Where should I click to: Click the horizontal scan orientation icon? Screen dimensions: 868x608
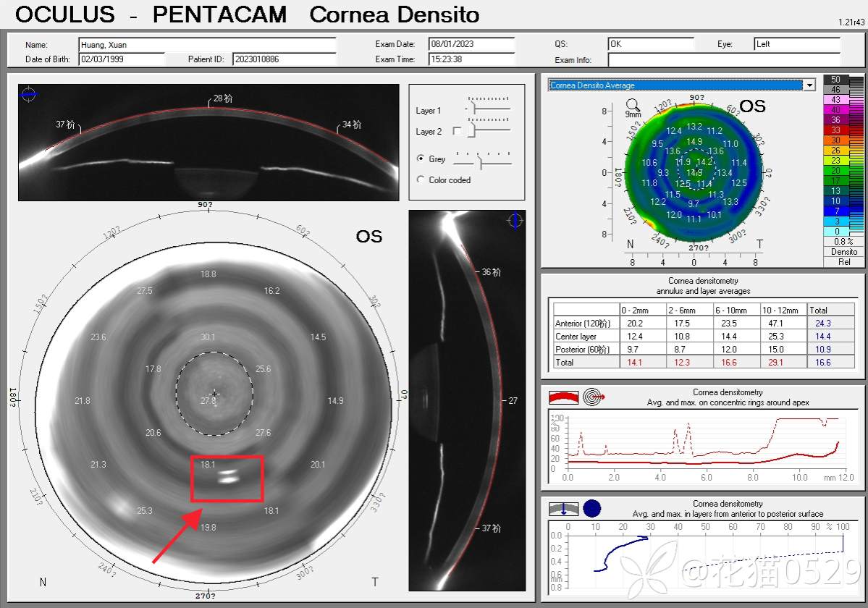tap(28, 93)
